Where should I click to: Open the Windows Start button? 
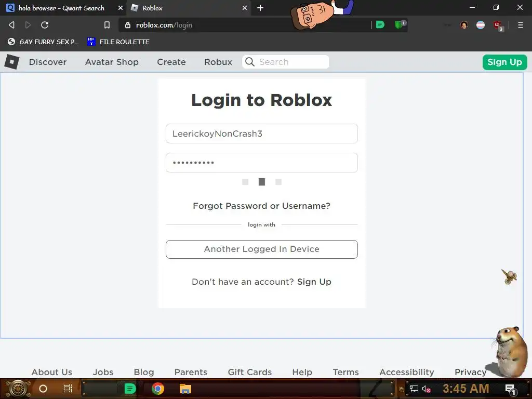(18, 389)
